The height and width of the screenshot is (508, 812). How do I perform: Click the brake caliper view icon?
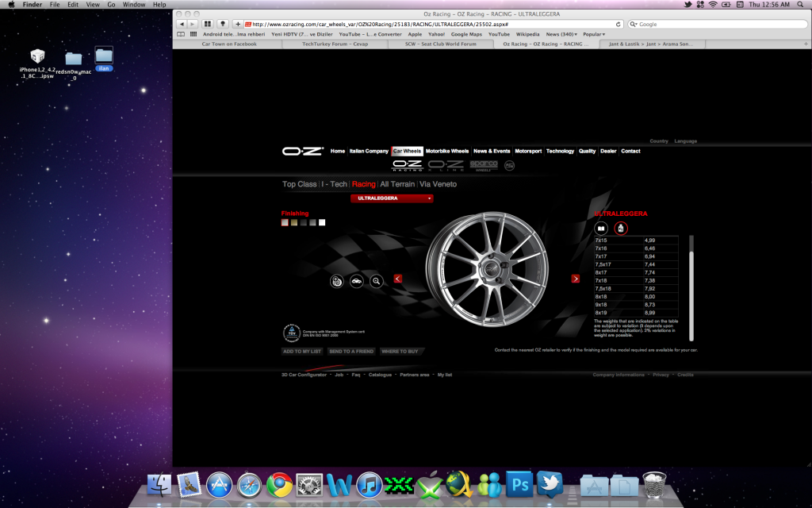336,282
